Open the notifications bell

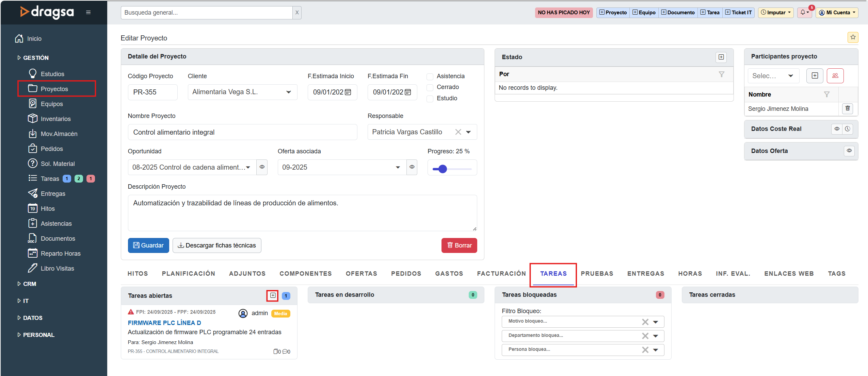(x=804, y=13)
